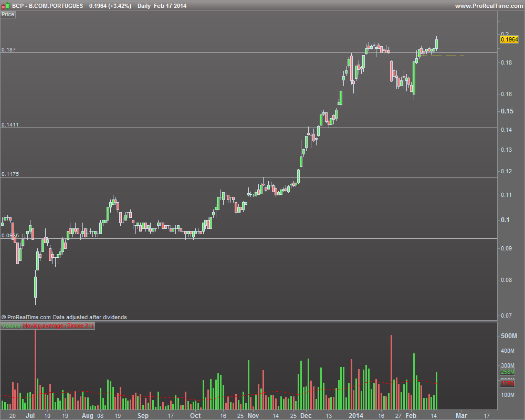Click the 0.15 level on price scale

pos(507,111)
